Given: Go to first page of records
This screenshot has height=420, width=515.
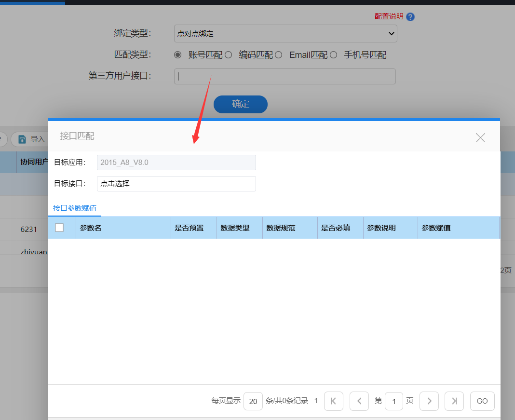Looking at the screenshot, I should [334, 401].
